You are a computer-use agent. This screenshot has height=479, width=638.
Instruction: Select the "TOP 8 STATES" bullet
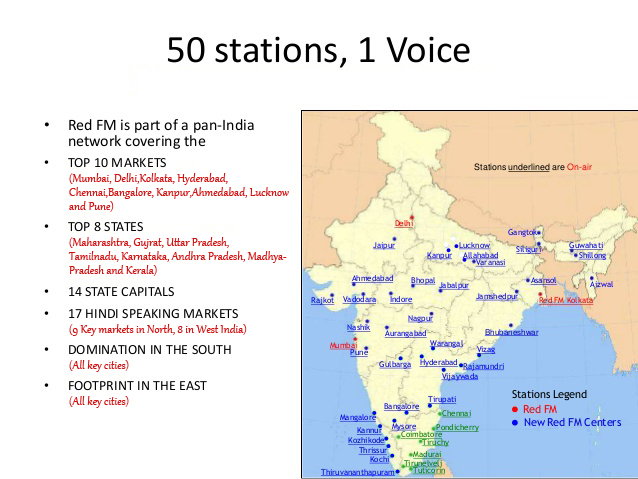click(106, 227)
